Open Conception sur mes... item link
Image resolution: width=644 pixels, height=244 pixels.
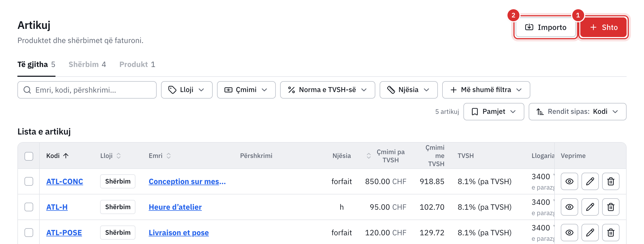tap(187, 181)
